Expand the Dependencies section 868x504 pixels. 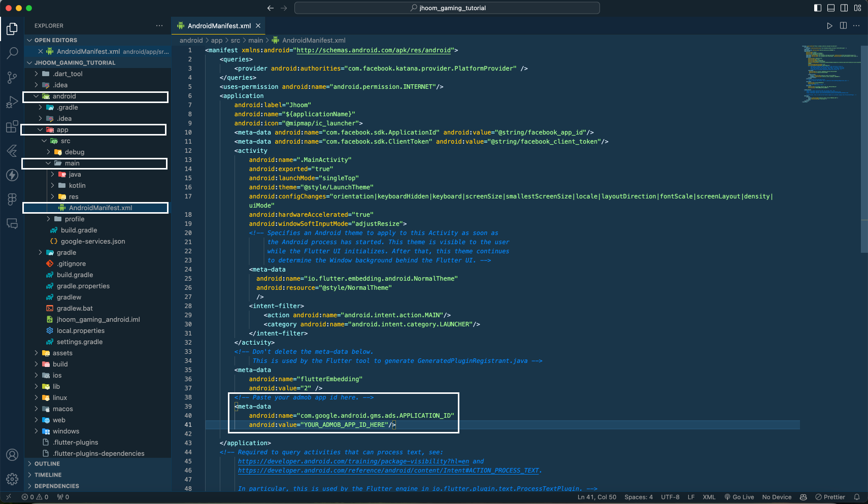[97, 486]
